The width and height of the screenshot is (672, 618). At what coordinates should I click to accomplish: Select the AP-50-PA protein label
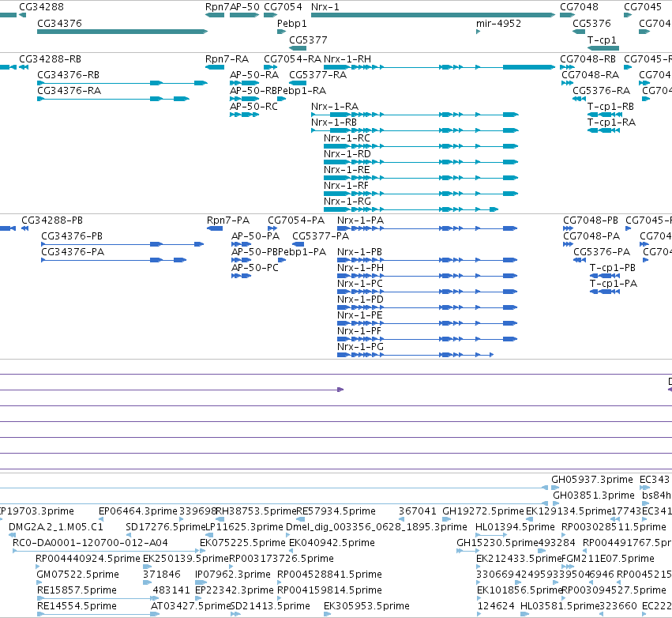[255, 236]
